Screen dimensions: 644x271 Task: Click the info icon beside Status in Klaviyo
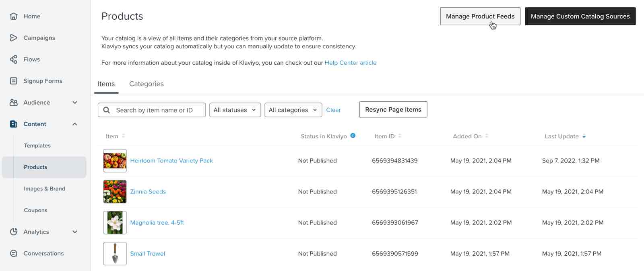pos(353,136)
